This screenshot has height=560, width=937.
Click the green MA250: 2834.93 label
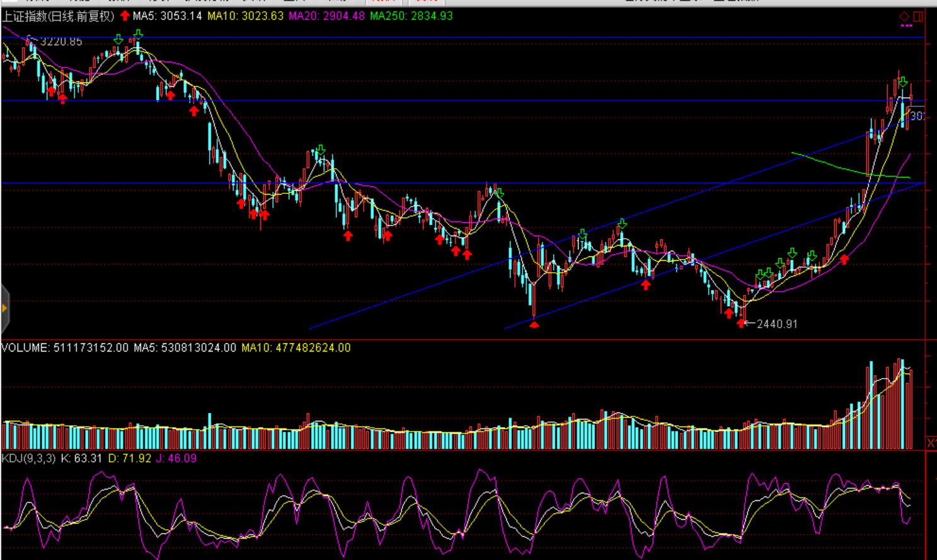point(411,16)
